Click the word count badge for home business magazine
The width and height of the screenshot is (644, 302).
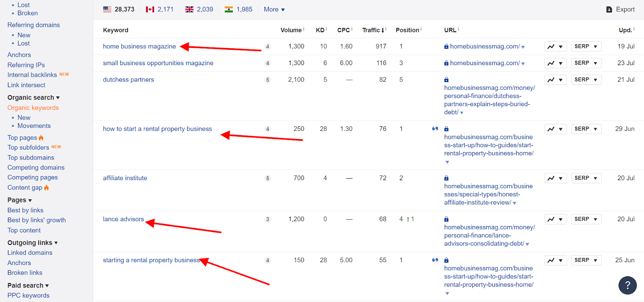coord(268,47)
